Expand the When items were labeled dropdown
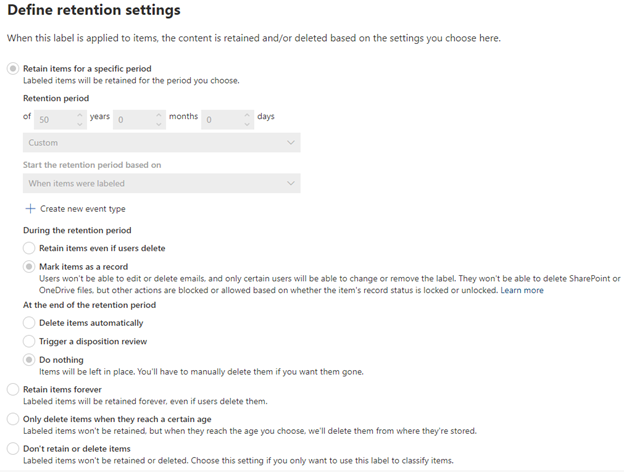624x472 pixels. pos(161,184)
